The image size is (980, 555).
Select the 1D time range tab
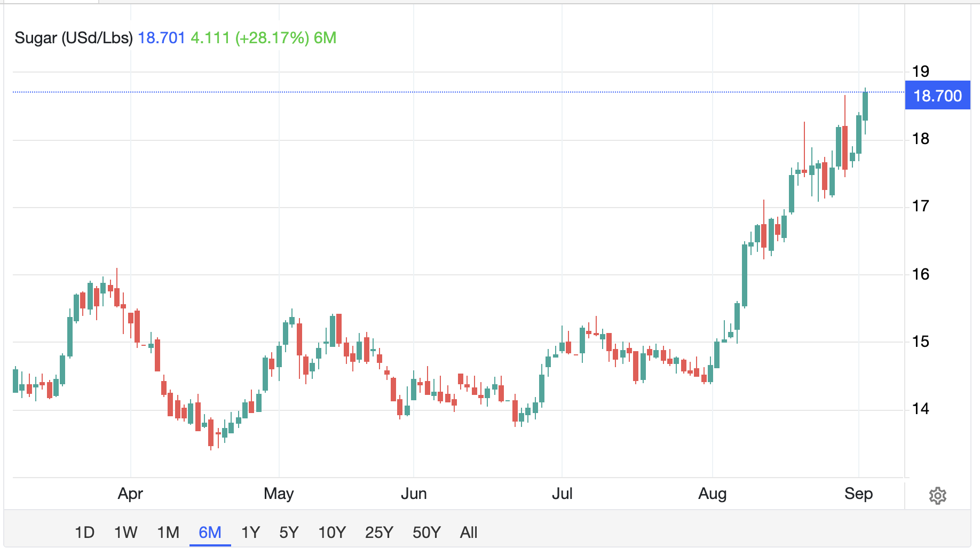click(84, 533)
